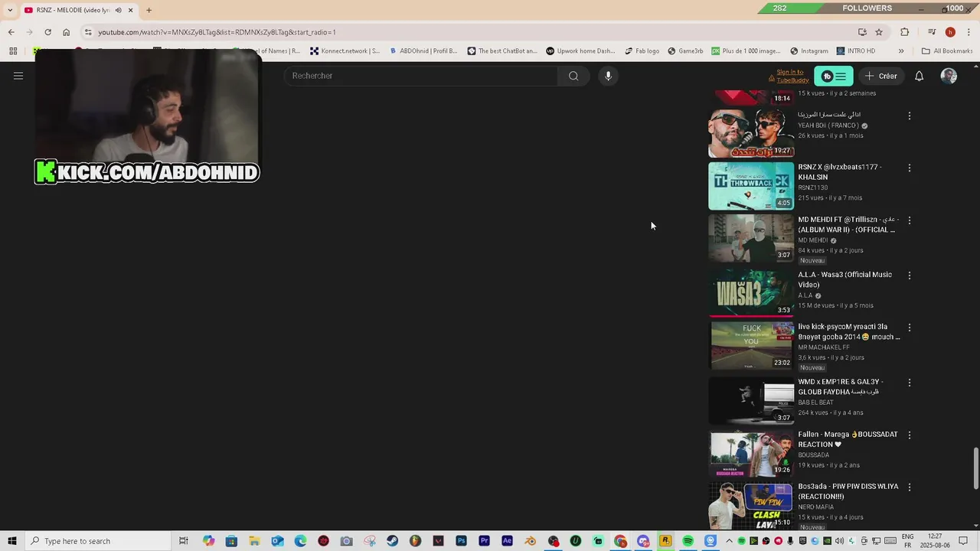
Task: Open Chrome profile avatar button
Action: click(x=950, y=32)
